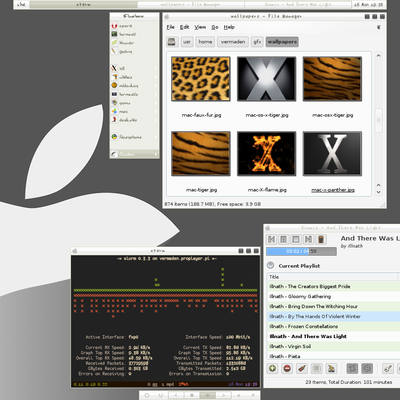Select track Illnath - Virgin Soil

(333, 346)
